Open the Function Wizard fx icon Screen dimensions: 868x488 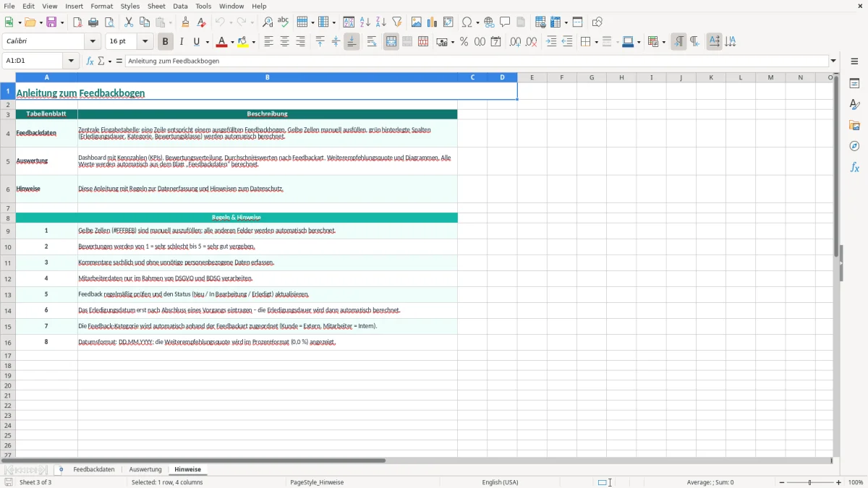[90, 61]
